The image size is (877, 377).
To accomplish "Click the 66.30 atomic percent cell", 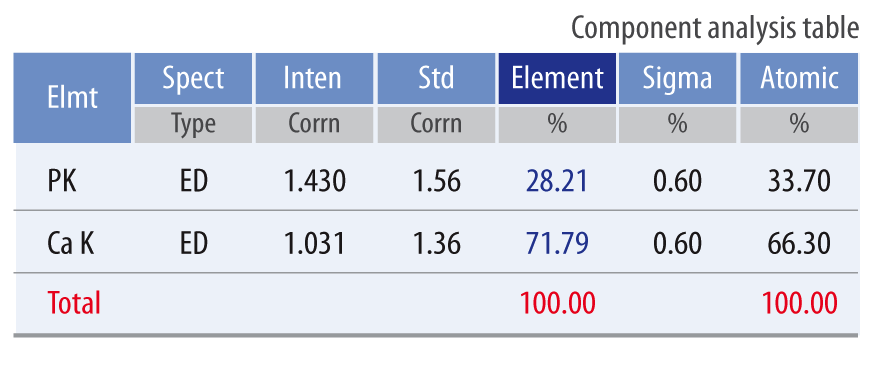I will click(799, 243).
